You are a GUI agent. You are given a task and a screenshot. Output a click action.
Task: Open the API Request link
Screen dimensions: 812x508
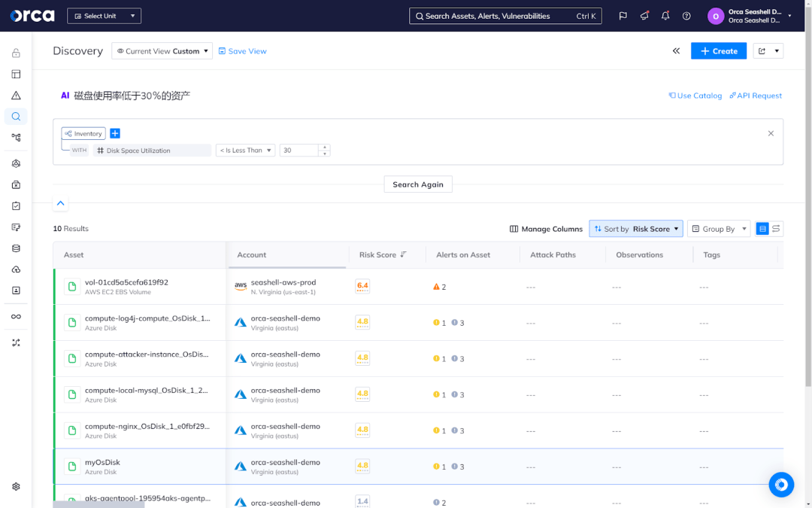756,96
